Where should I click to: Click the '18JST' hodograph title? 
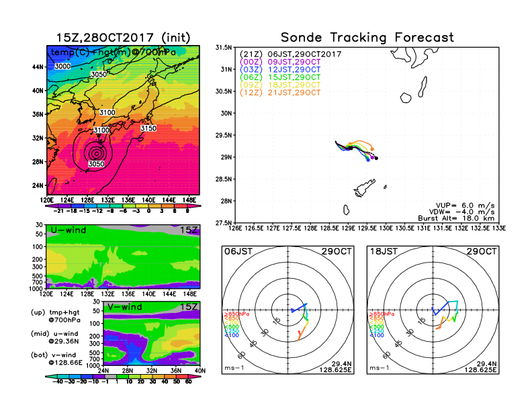[384, 252]
